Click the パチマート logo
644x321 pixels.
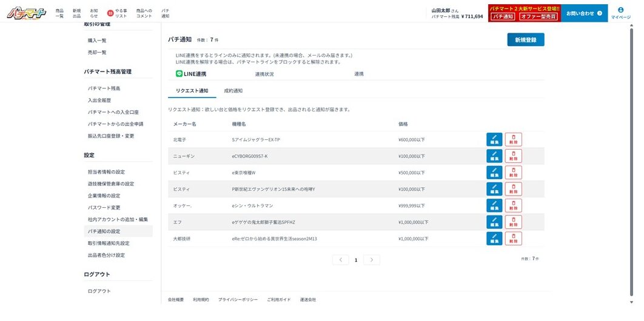(26, 13)
